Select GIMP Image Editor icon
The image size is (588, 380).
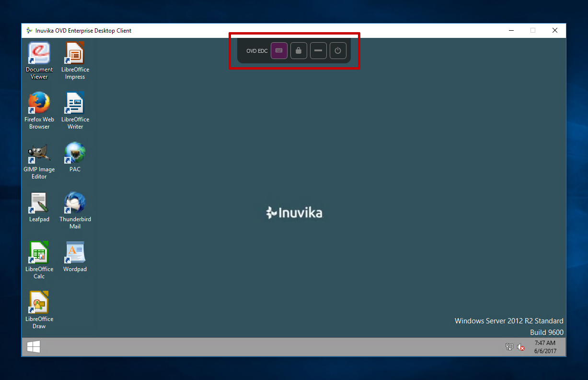pyautogui.click(x=39, y=154)
